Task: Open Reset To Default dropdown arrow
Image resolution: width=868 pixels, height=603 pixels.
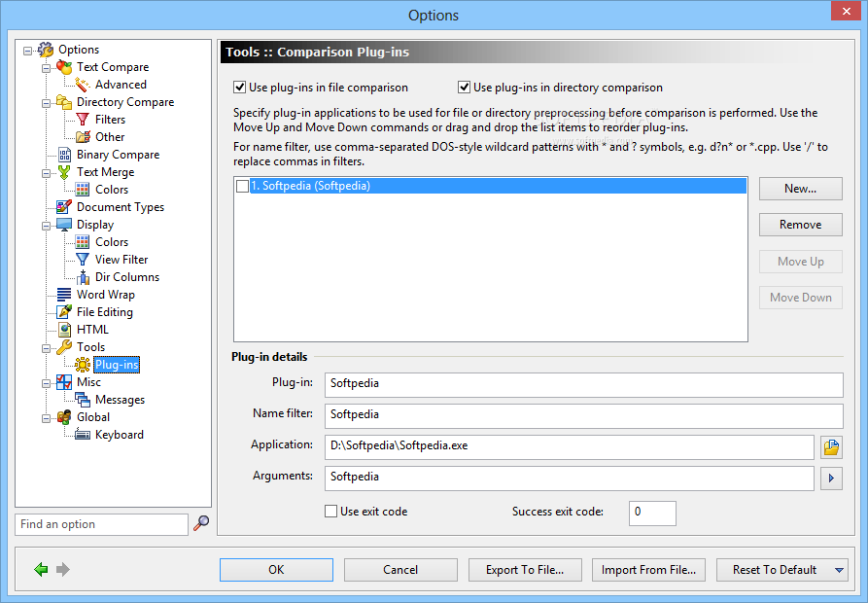Action: pos(839,570)
